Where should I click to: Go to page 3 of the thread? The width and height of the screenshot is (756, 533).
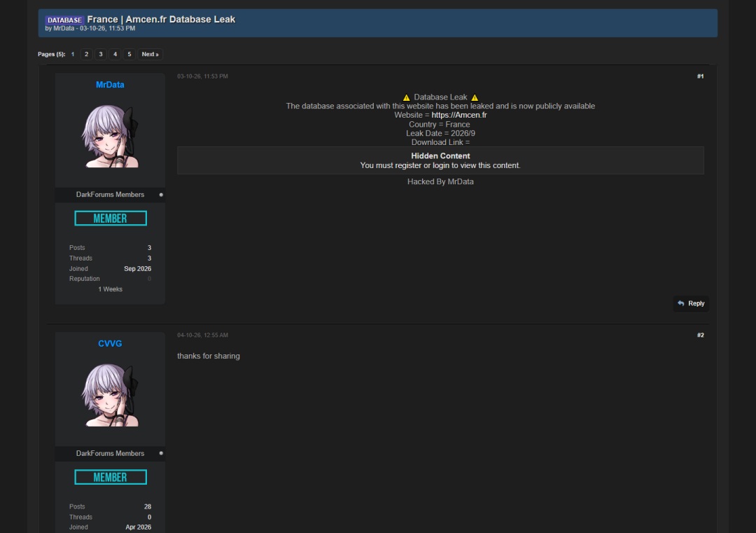pos(101,55)
